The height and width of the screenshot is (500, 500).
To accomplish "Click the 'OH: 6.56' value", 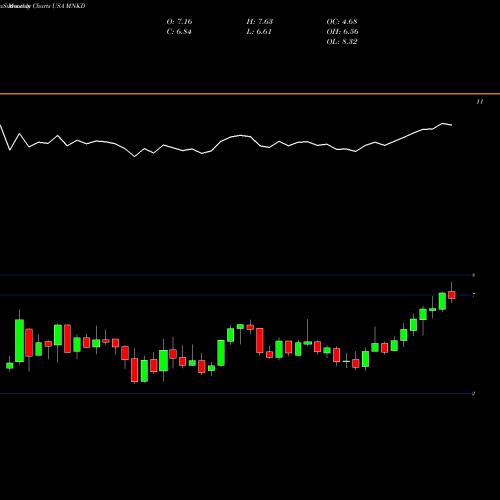I will [342, 32].
